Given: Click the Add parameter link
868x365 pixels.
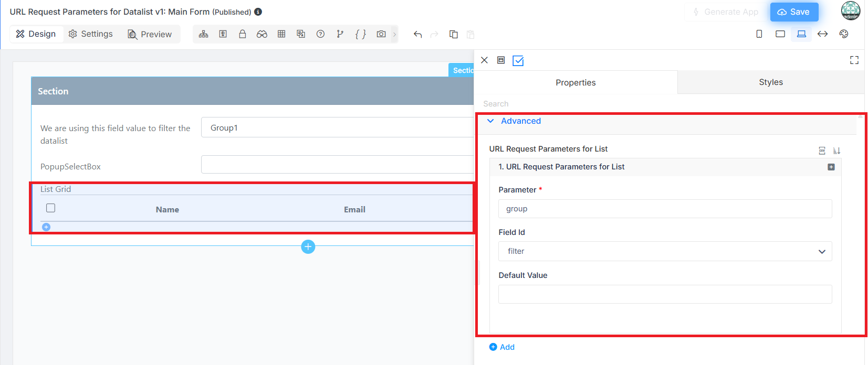Looking at the screenshot, I should coord(502,347).
